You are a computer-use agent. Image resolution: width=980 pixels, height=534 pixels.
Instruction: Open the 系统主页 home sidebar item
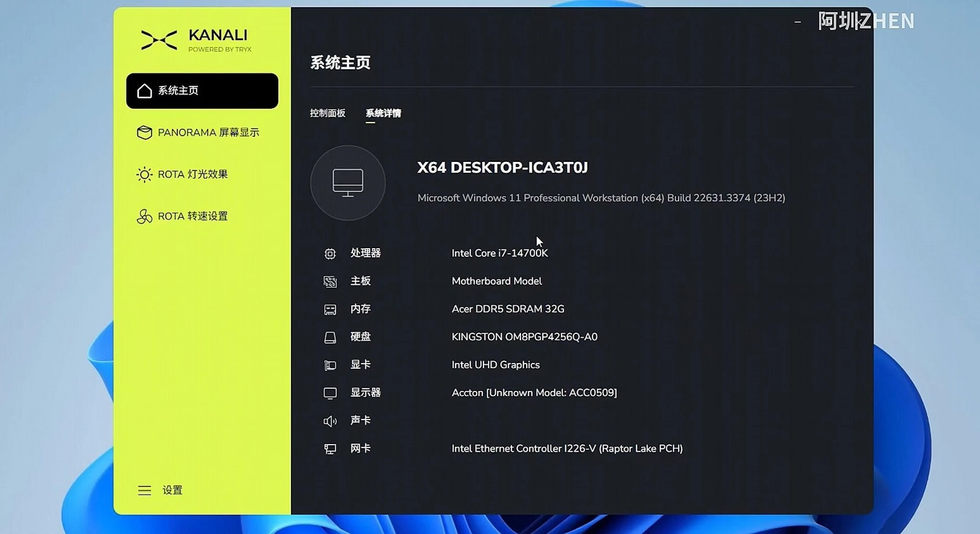click(x=202, y=91)
